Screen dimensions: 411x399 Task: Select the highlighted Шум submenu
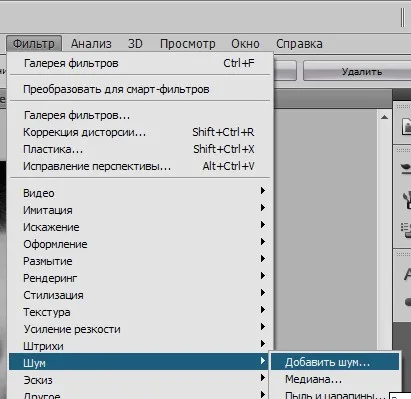(139, 362)
